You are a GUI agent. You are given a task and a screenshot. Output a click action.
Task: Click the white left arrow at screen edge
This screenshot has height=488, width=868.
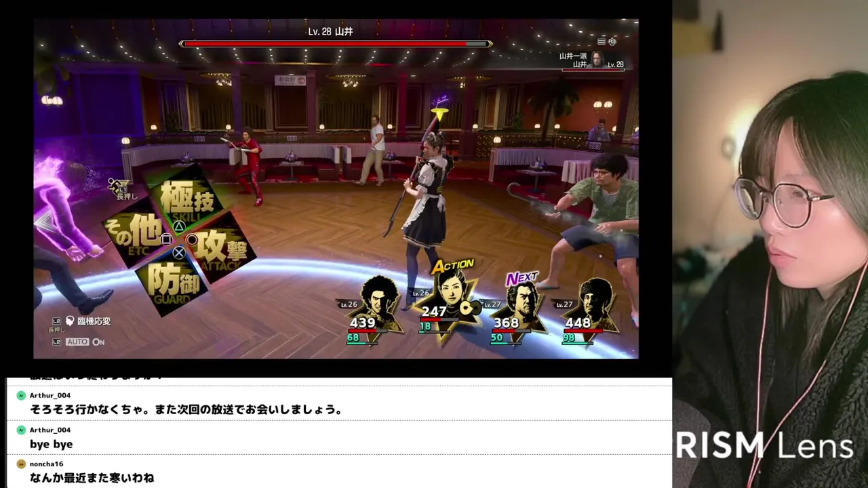44,222
